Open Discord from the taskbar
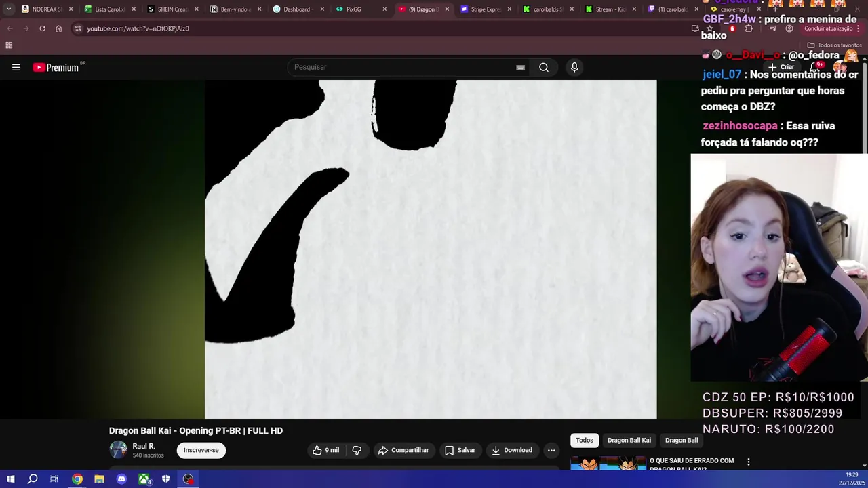 [121, 479]
